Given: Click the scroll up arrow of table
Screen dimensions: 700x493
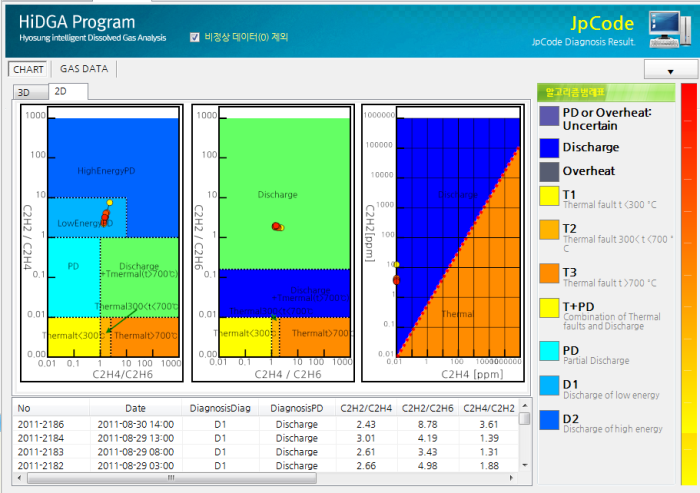Looking at the screenshot, I should tap(525, 405).
